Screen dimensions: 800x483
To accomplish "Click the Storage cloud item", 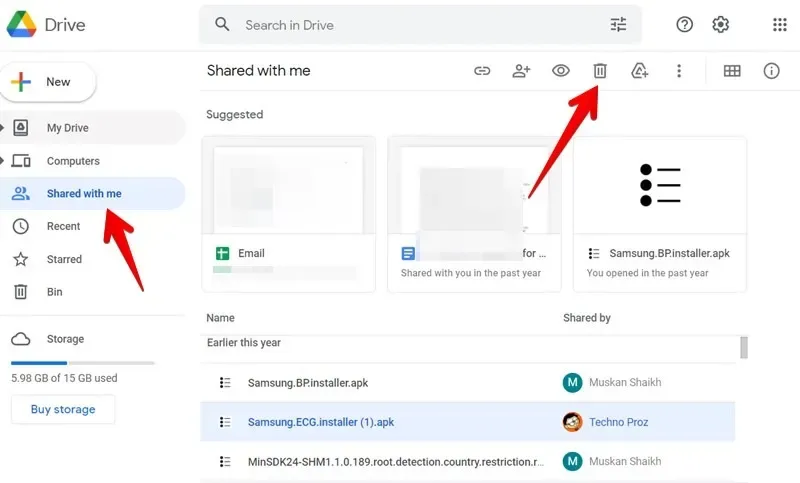I will tap(48, 339).
